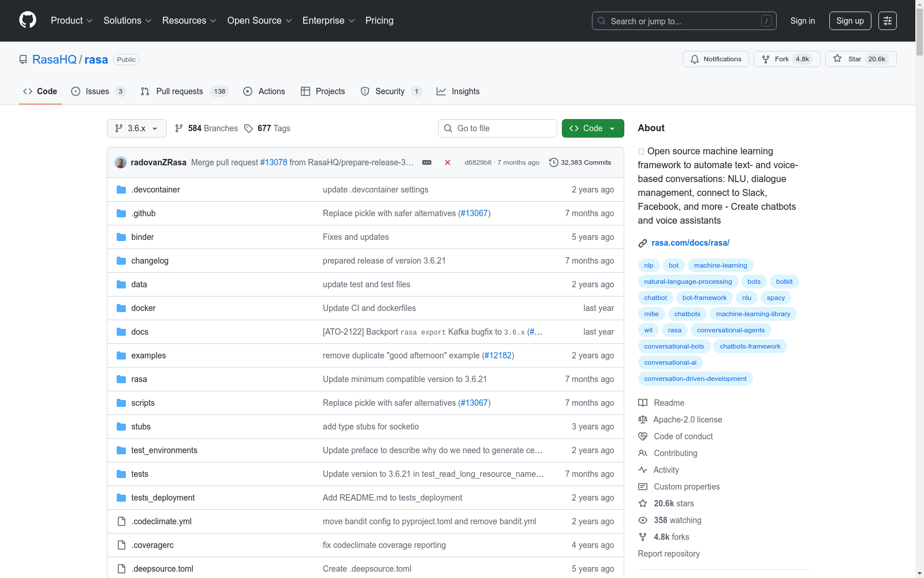Click the commits history clock icon
Screen dimensions: 924x578
point(554,162)
